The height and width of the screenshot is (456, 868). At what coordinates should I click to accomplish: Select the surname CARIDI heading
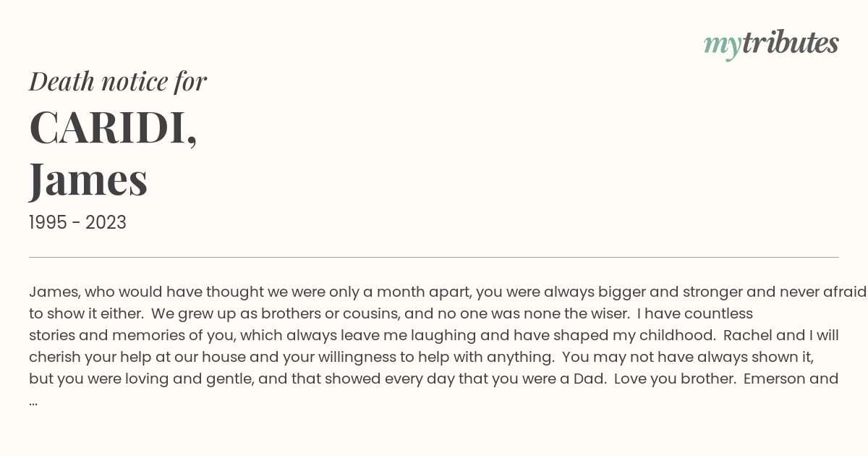coord(114,128)
